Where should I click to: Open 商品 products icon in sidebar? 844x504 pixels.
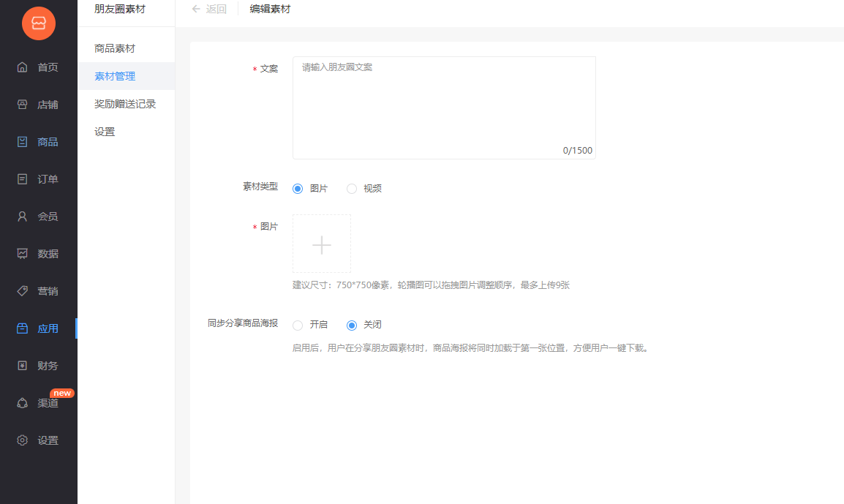(22, 142)
